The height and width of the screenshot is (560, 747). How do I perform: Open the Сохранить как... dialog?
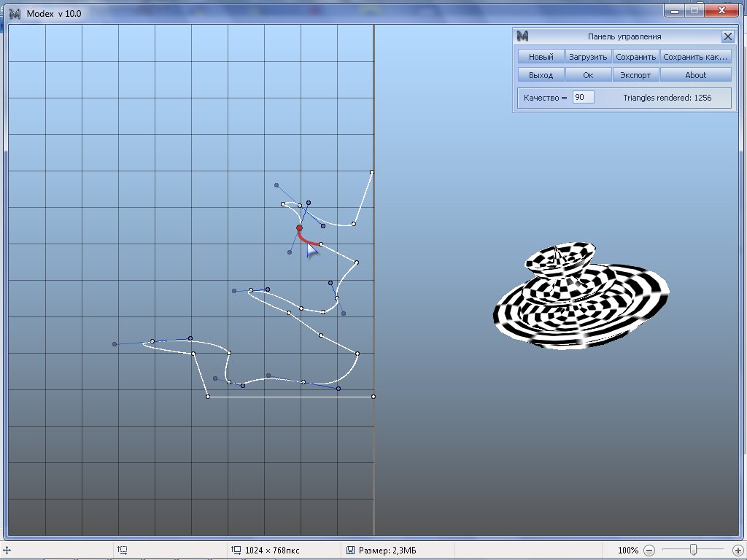click(x=695, y=57)
